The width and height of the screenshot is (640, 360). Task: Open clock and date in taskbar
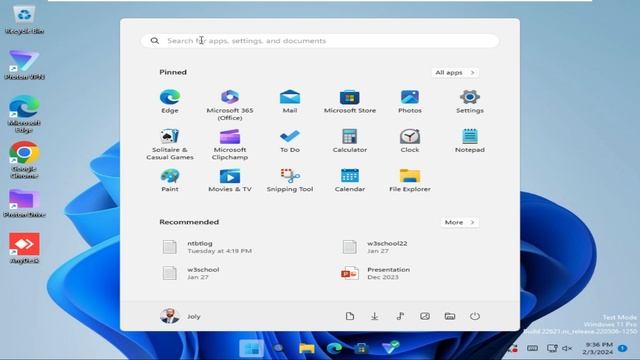[598, 348]
